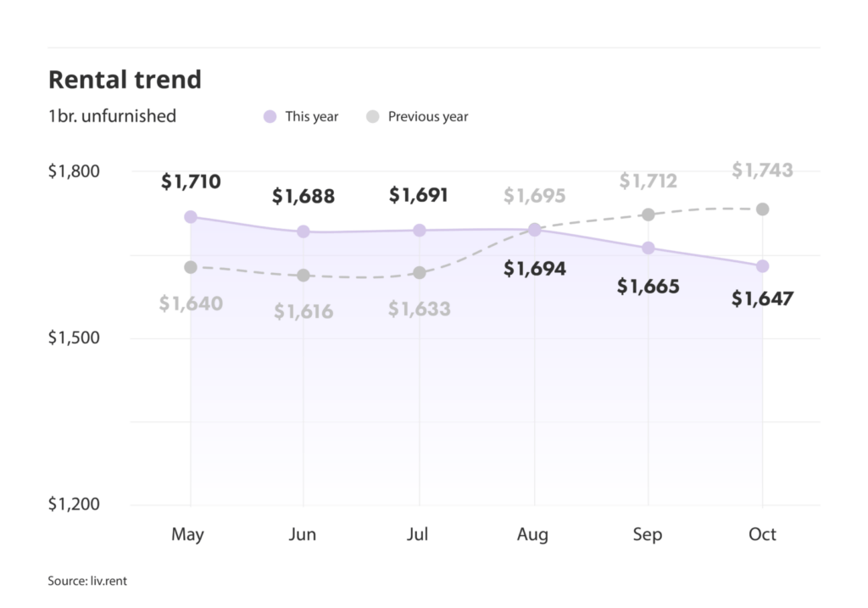Click the This year legend purple dot
The width and height of the screenshot is (868, 608).
coord(270,117)
